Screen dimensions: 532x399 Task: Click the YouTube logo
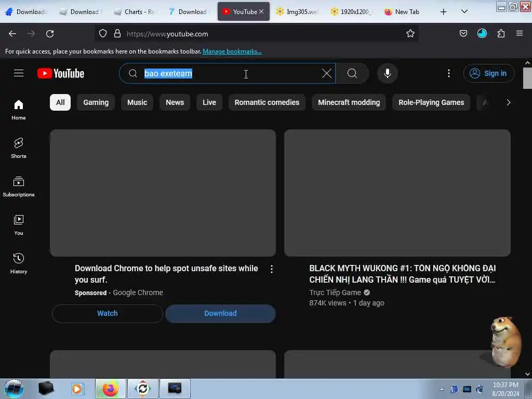[x=61, y=73]
